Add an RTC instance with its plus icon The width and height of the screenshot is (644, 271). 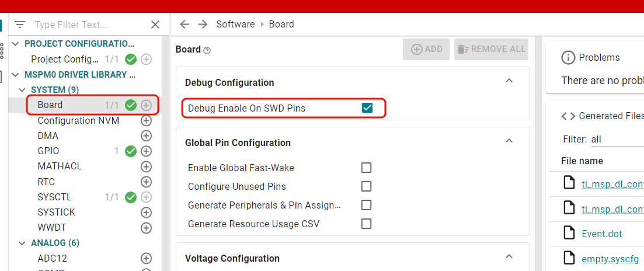(146, 182)
